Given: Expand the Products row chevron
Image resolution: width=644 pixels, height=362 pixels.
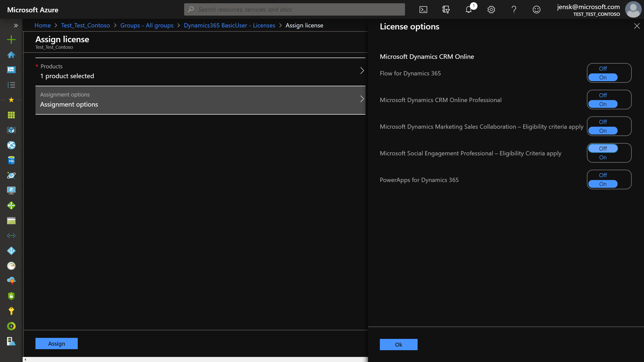Looking at the screenshot, I should click(362, 71).
